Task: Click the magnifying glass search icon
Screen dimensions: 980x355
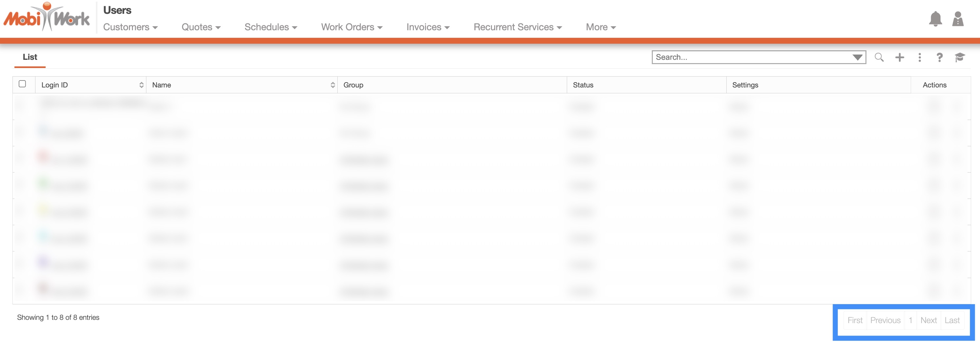Action: click(x=879, y=57)
